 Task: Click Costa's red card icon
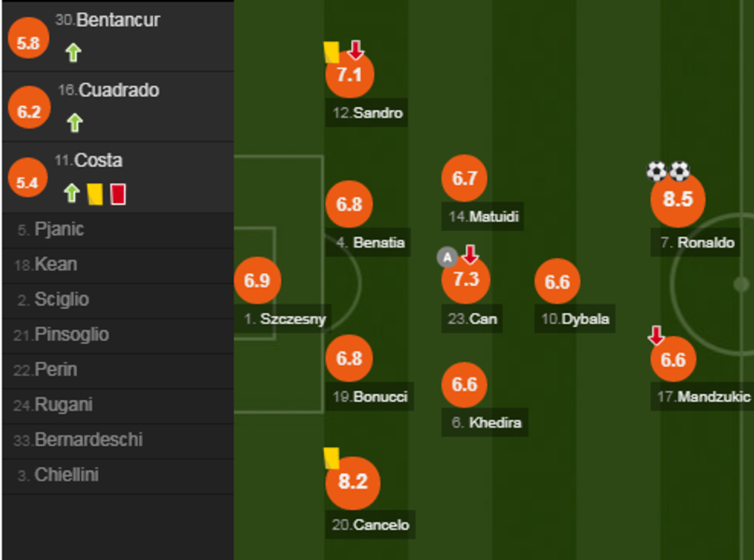tap(118, 193)
